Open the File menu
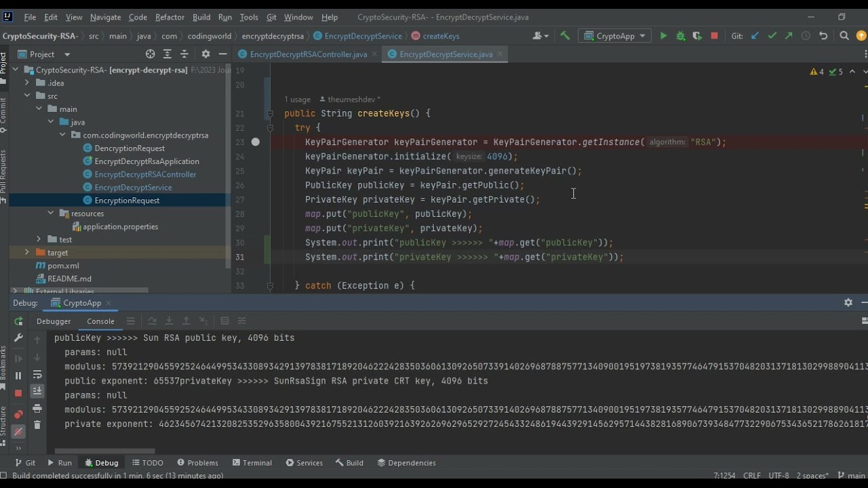Screen dimensions: 868x488 (30, 17)
